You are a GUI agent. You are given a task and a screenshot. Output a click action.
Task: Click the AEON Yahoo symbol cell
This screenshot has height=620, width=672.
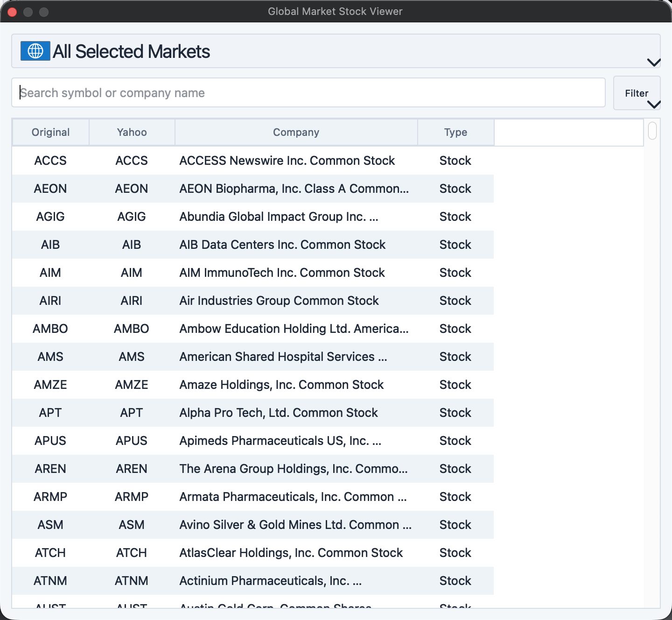[x=132, y=189]
